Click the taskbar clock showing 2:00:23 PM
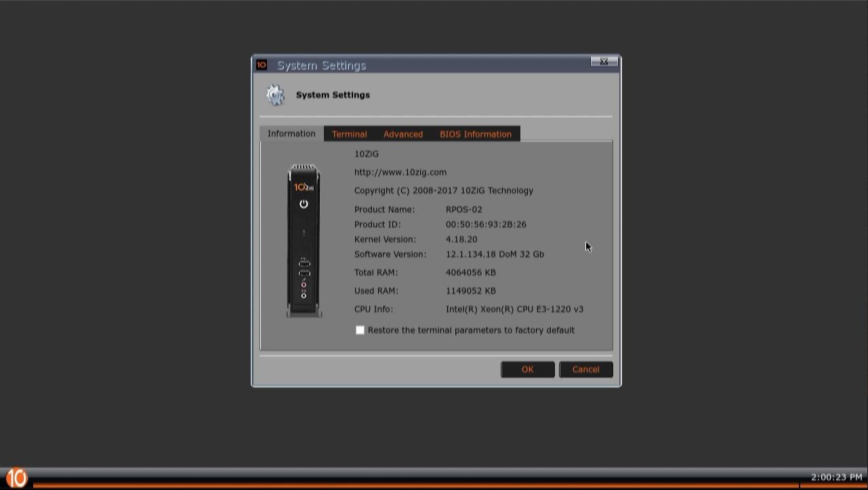This screenshot has height=490, width=868. [837, 477]
